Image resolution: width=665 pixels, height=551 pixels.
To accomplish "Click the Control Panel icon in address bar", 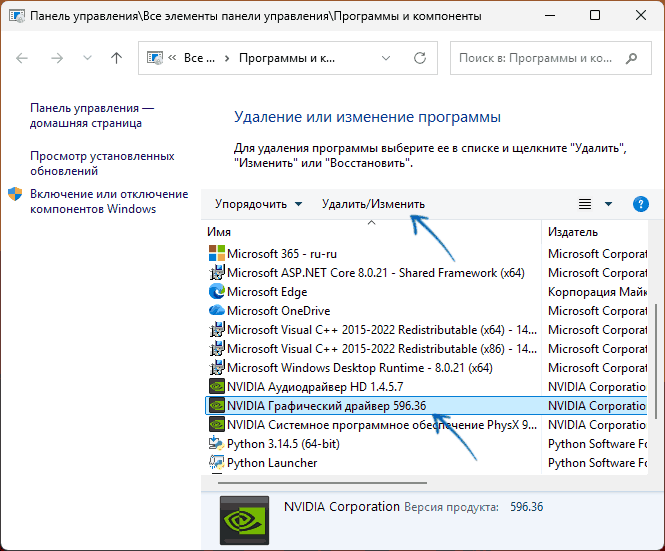I will click(x=155, y=58).
